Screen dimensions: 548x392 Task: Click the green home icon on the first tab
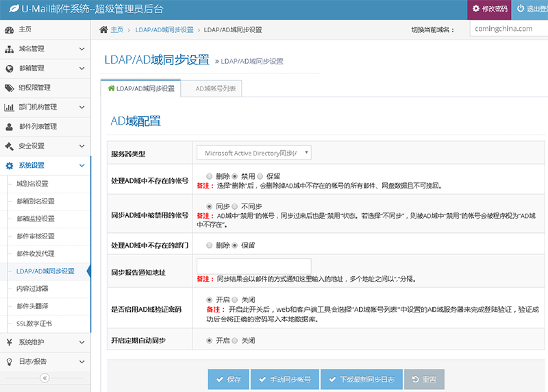pyautogui.click(x=112, y=88)
